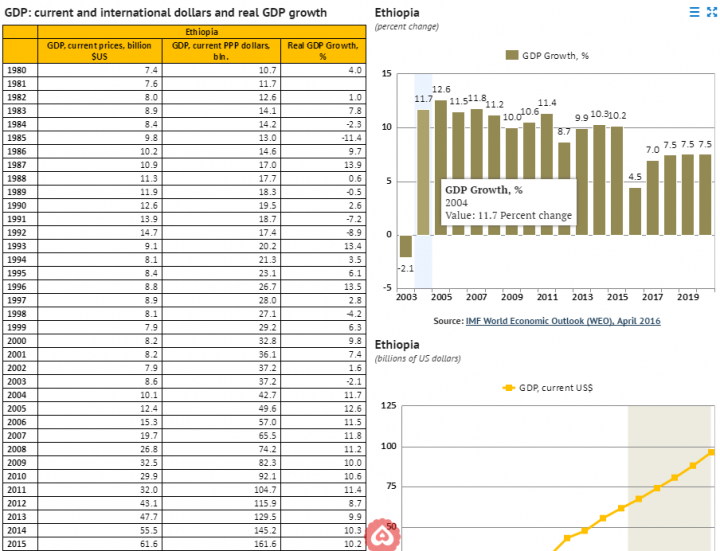The image size is (720, 551).
Task: Select the 1992 GDP current prices value 14.7
Action: (100, 233)
